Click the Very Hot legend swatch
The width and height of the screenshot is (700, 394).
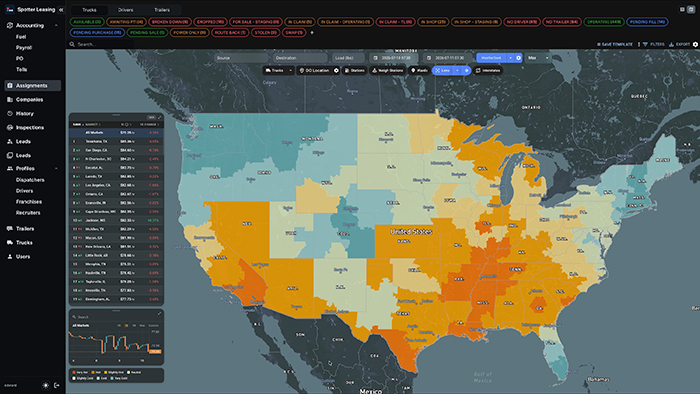pyautogui.click(x=74, y=372)
